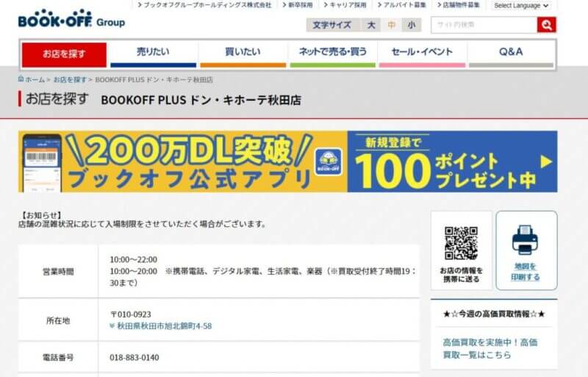Open the 新卒採用 link

click(298, 5)
